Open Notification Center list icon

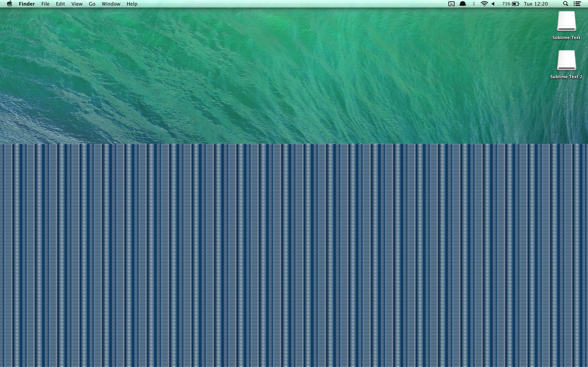click(577, 4)
